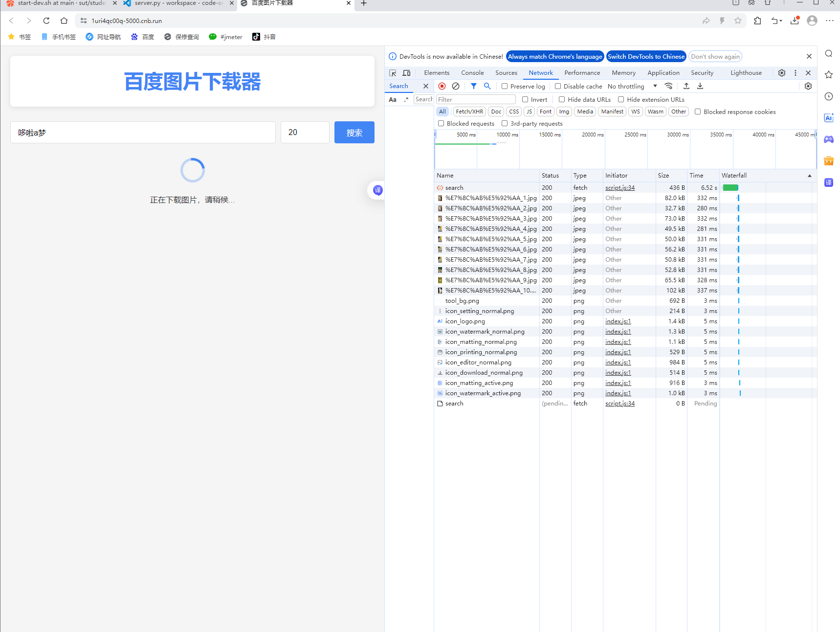This screenshot has width=840, height=632.
Task: Enable the Disable cache checkbox
Action: 558,86
